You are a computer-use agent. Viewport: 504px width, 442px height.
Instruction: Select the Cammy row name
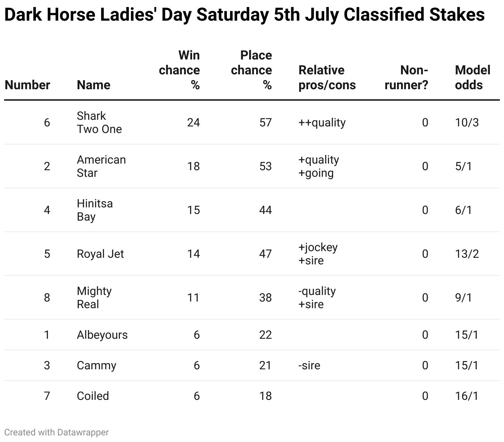[x=97, y=365]
